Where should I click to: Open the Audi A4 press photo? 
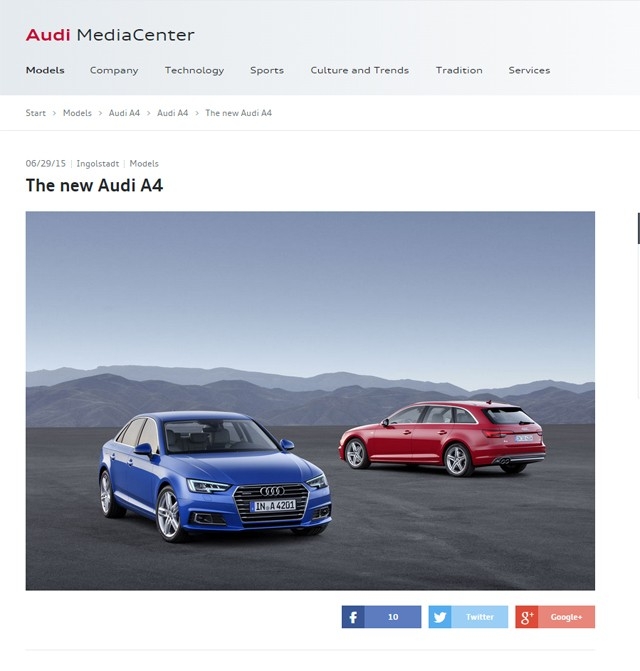[310, 401]
